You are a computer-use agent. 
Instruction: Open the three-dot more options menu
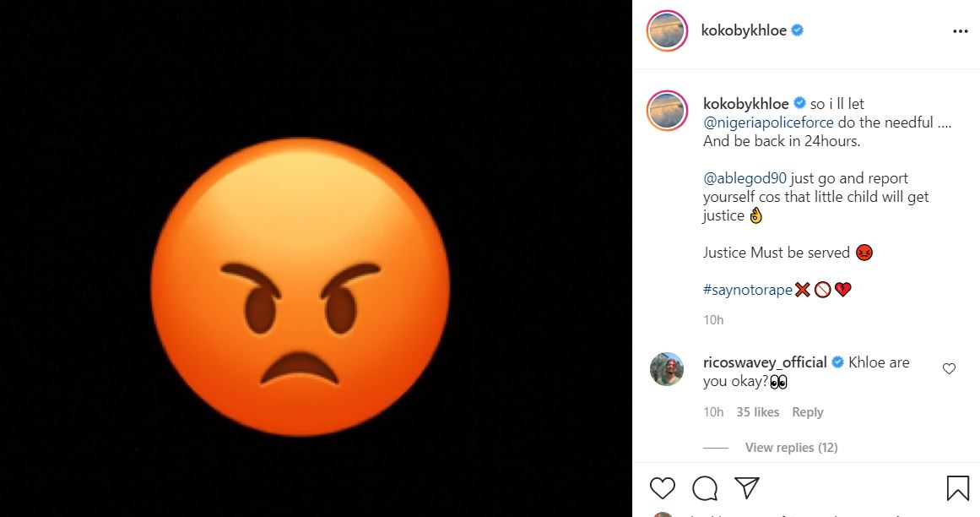[x=960, y=31]
